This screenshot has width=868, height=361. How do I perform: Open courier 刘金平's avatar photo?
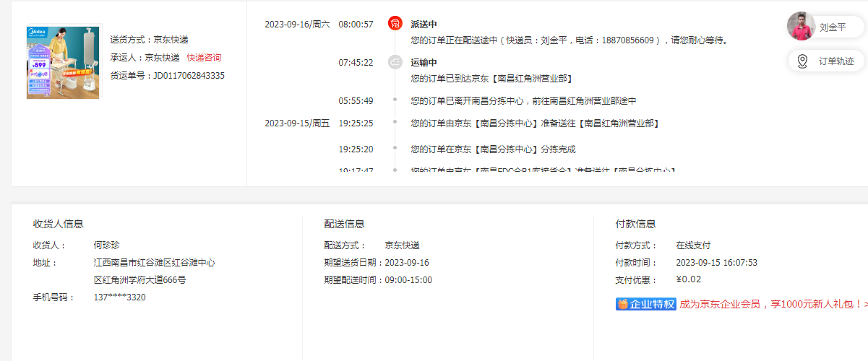(x=801, y=27)
